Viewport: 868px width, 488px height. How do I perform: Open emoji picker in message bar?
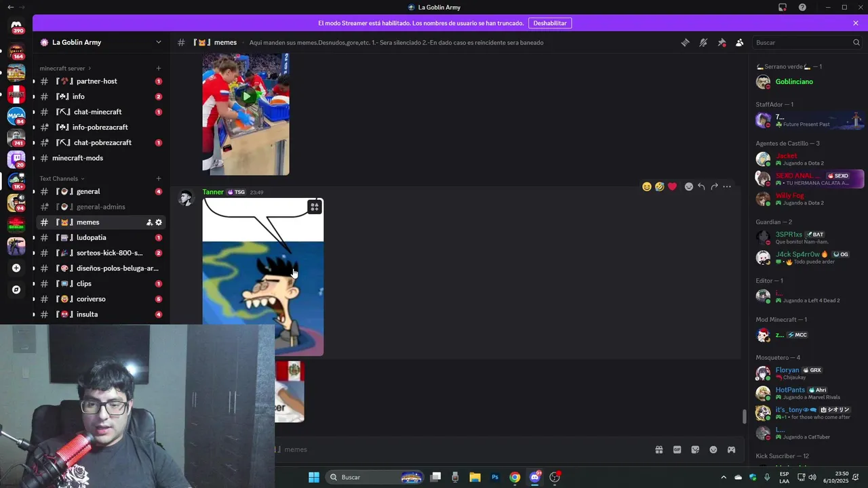pyautogui.click(x=713, y=449)
